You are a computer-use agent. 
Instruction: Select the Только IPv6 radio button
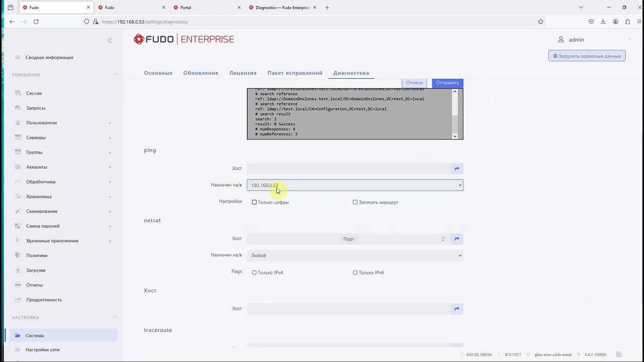pos(355,273)
